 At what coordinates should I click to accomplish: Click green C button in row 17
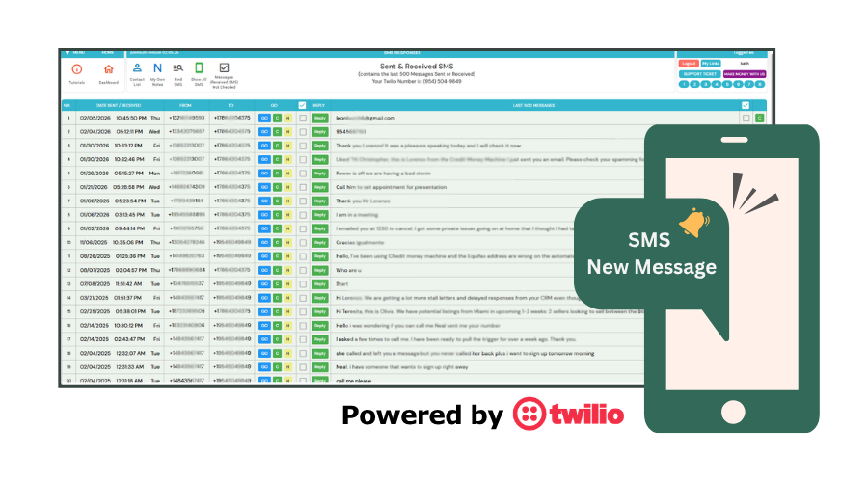[x=278, y=339]
